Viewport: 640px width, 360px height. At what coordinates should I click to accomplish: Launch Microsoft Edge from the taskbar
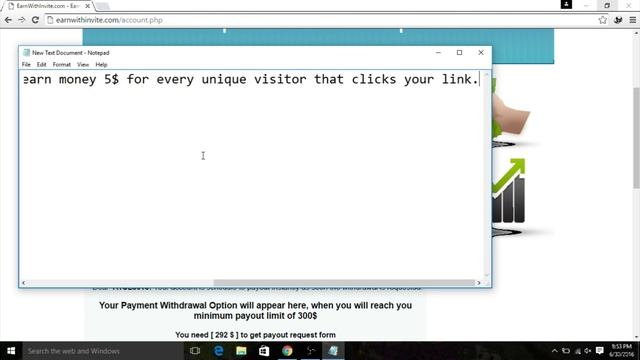(x=219, y=351)
